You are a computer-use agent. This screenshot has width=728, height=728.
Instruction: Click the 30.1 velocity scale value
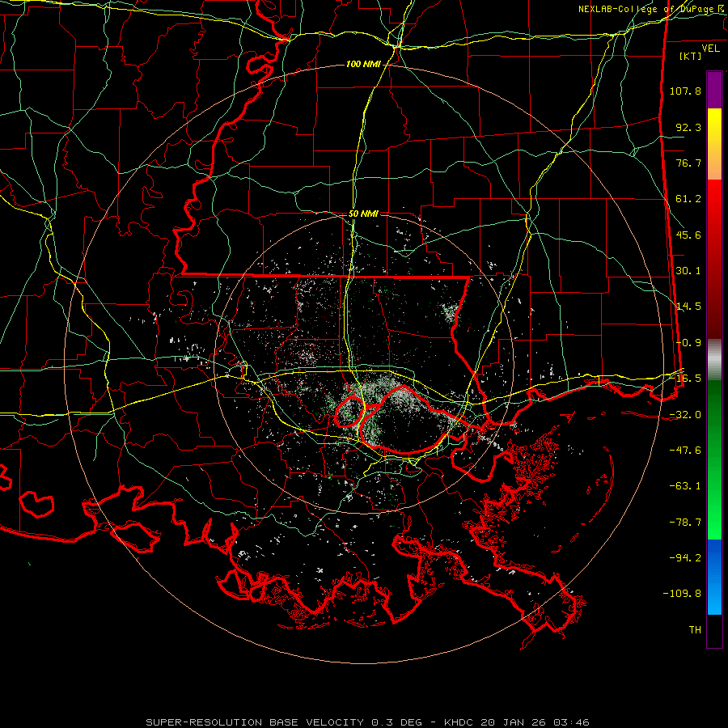pyautogui.click(x=688, y=271)
